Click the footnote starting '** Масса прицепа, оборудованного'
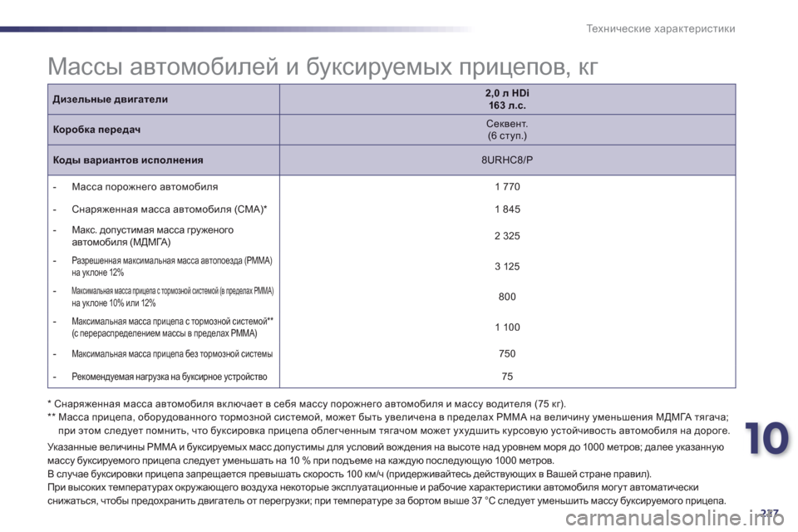798x532 pixels. tap(389, 424)
